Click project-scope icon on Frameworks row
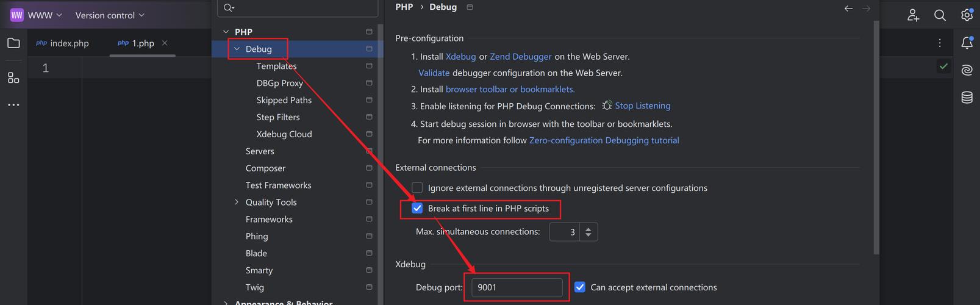 click(369, 219)
